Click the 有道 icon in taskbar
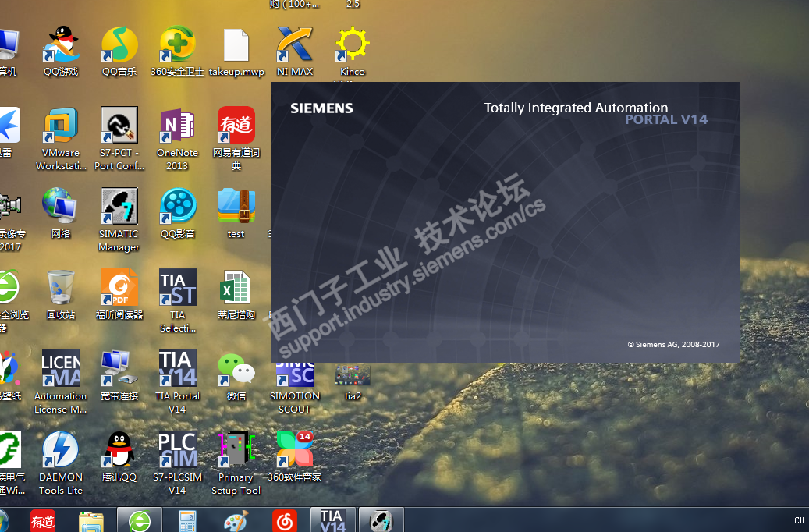This screenshot has width=809, height=532. click(43, 521)
